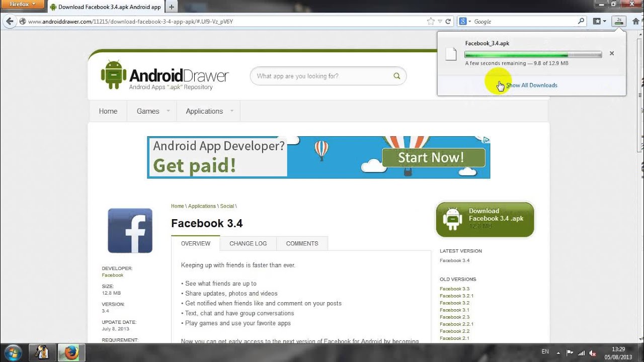The width and height of the screenshot is (644, 362).
Task: Open the network signal tray icon
Action: (582, 352)
